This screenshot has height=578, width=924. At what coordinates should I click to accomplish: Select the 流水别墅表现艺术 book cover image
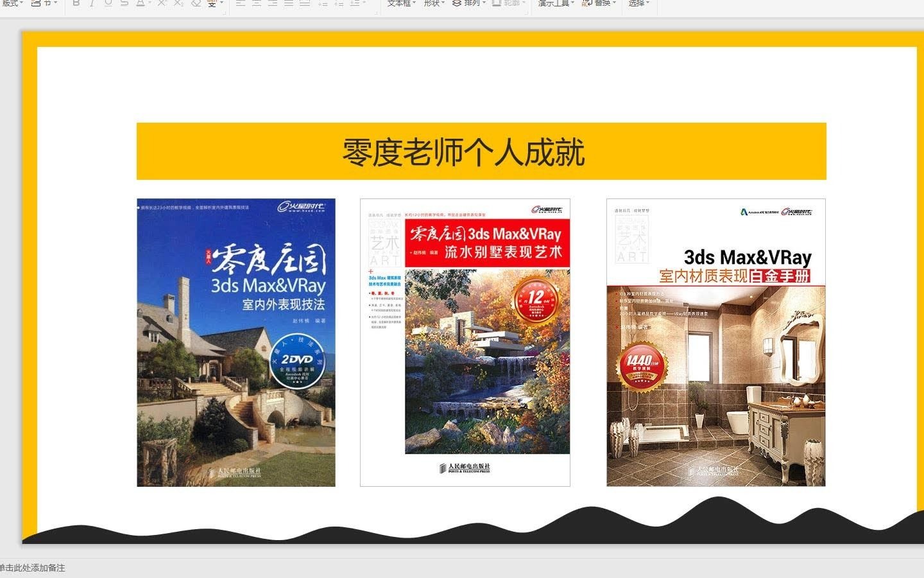click(x=465, y=342)
